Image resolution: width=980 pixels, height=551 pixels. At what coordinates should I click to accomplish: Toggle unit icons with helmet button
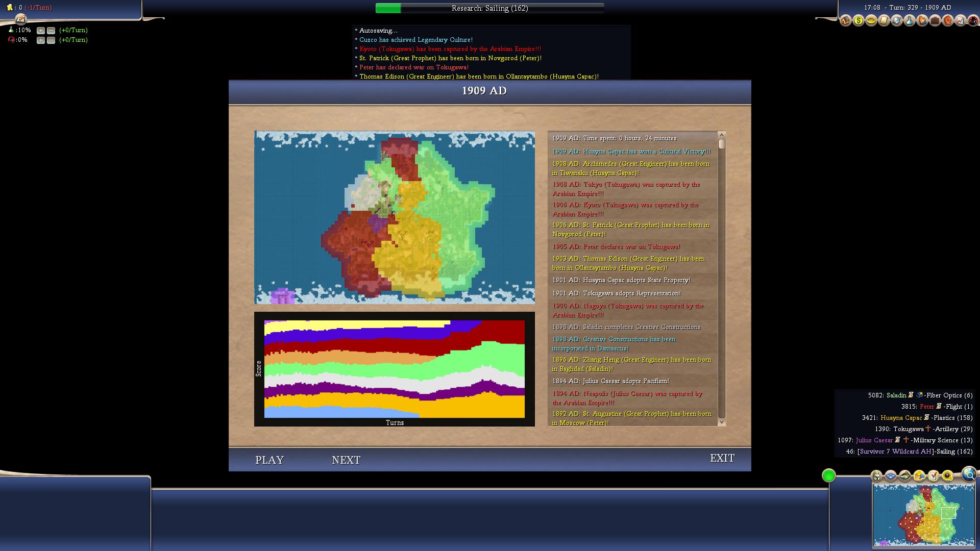pos(876,476)
